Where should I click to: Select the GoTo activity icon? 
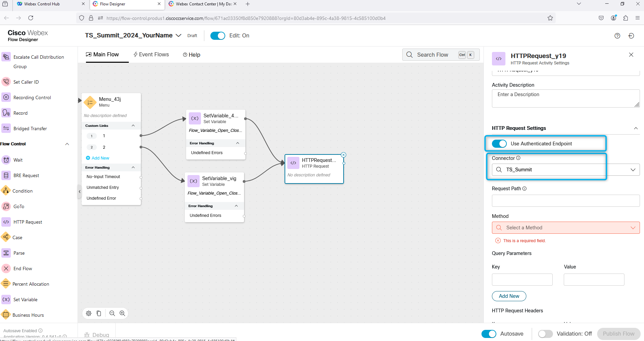(6, 206)
